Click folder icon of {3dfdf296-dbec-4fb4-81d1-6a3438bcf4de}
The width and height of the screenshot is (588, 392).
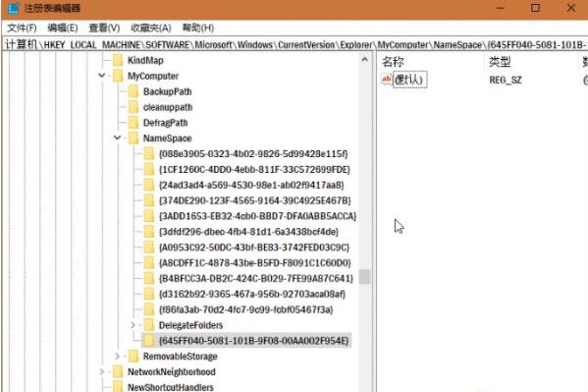point(149,232)
